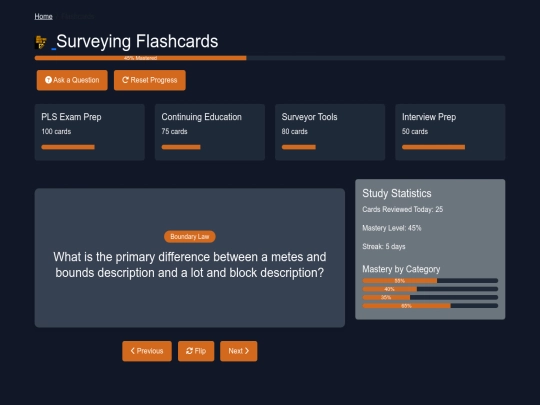
Task: Click the Continuing Education progress bar
Action: (181, 147)
